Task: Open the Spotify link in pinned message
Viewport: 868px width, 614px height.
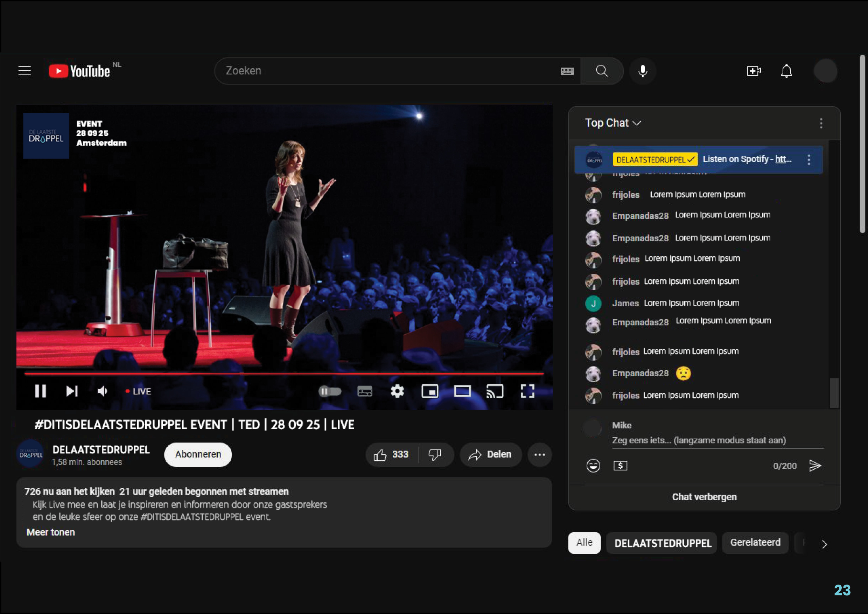Action: [783, 159]
